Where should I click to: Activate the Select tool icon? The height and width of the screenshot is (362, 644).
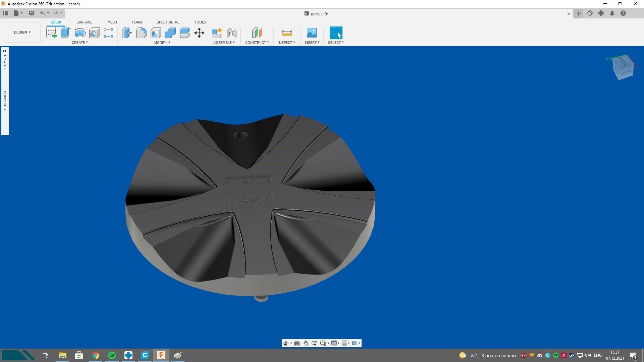click(x=336, y=33)
